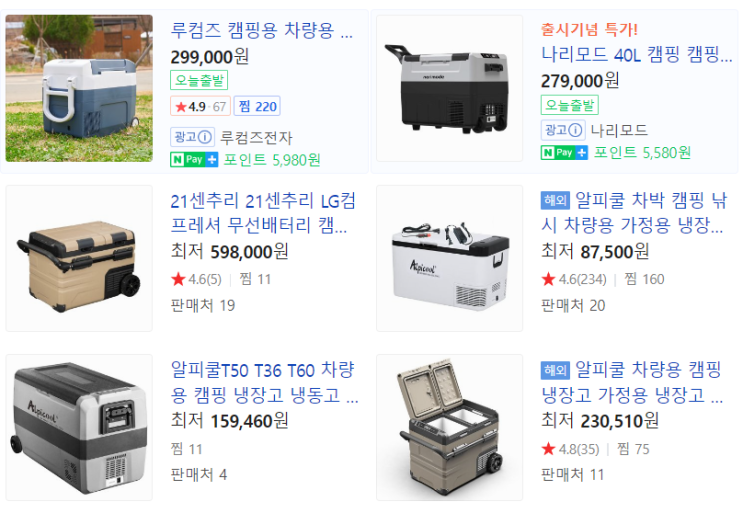This screenshot has width=743, height=513.
Task: Click the 오늘출발 tag under 299,000원
Action: (199, 80)
